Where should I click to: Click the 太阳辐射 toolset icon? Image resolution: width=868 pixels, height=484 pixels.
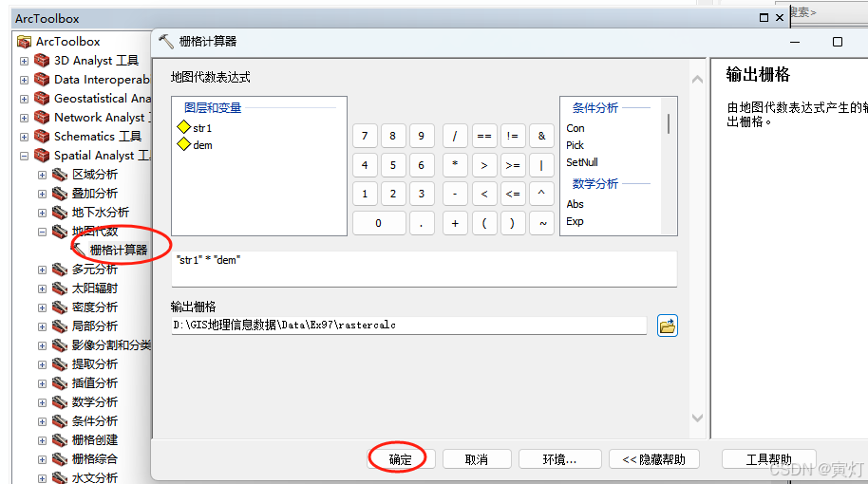pos(60,289)
